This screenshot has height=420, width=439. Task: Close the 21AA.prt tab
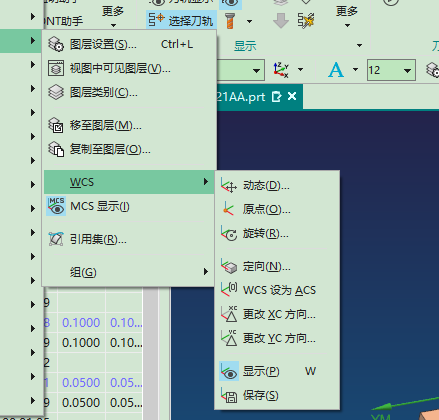[x=292, y=96]
